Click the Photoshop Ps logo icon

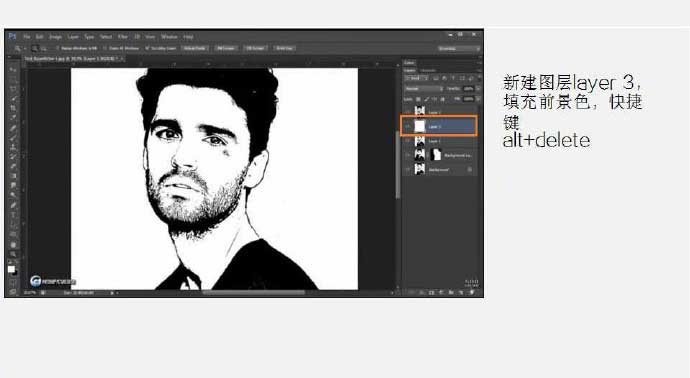12,37
